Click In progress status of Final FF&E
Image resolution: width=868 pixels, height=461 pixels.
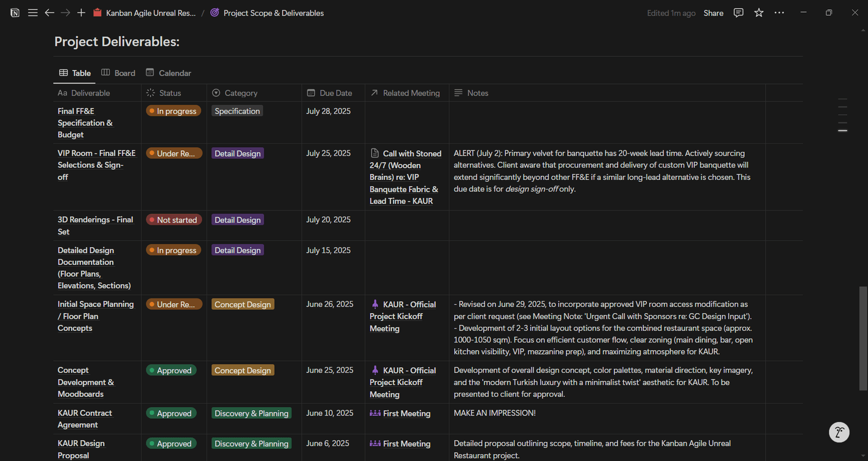click(x=173, y=111)
